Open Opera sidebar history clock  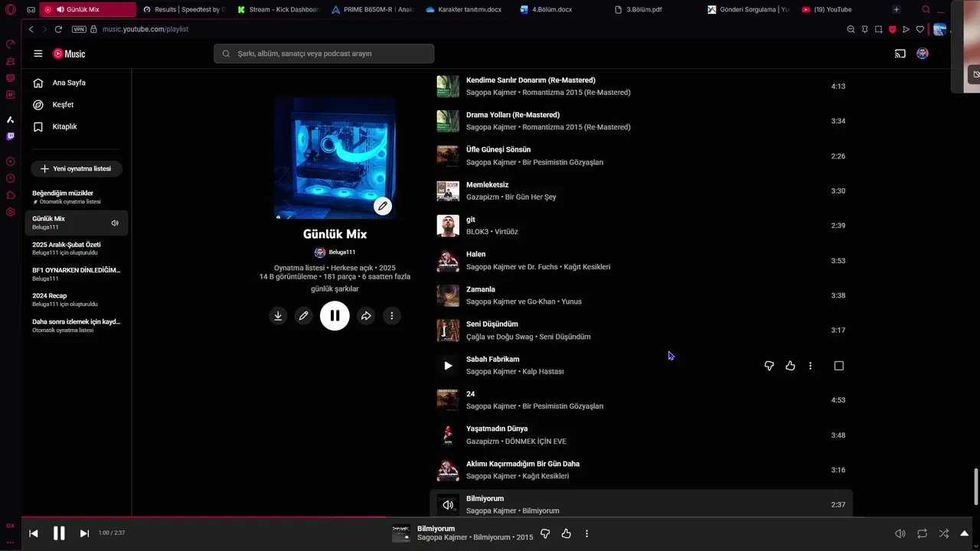10,178
